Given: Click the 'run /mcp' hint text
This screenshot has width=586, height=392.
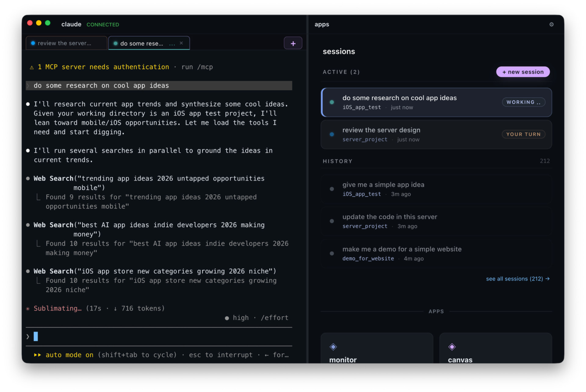Looking at the screenshot, I should (197, 67).
